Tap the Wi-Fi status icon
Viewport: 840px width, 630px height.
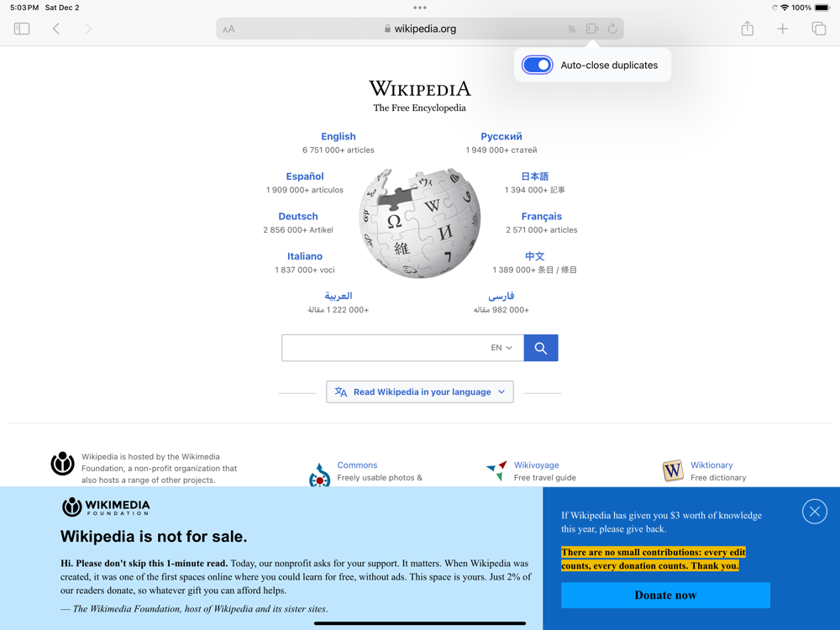785,8
